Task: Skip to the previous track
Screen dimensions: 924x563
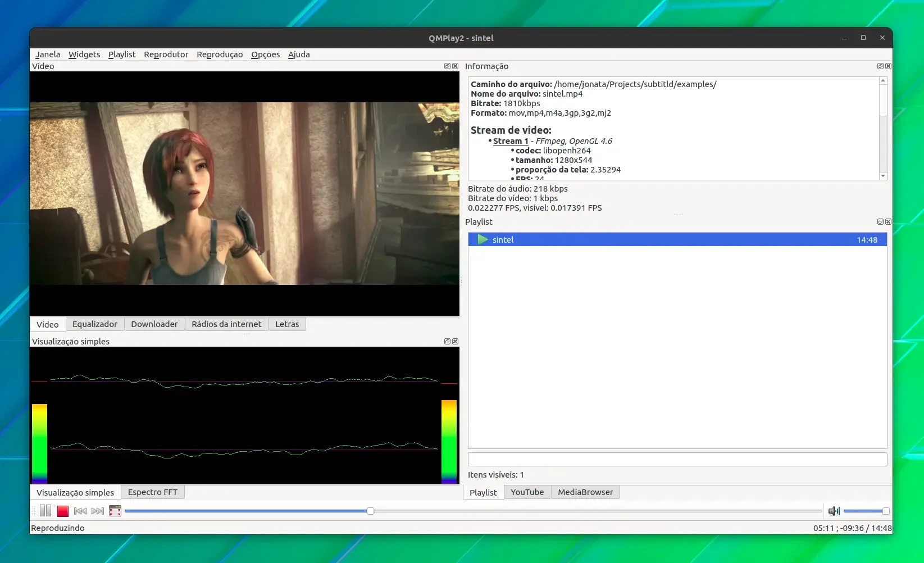Action: pos(80,511)
